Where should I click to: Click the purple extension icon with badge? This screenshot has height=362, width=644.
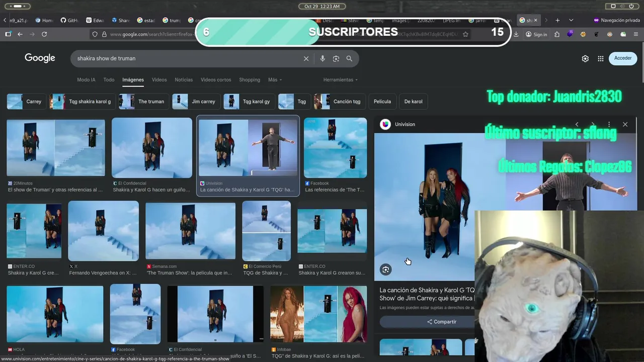coord(570,34)
